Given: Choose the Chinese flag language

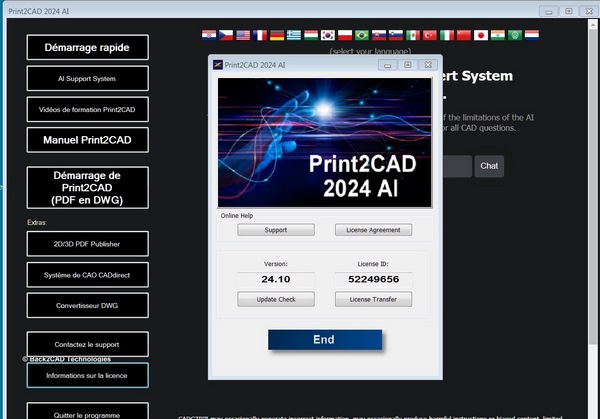Looking at the screenshot, I should click(x=464, y=35).
